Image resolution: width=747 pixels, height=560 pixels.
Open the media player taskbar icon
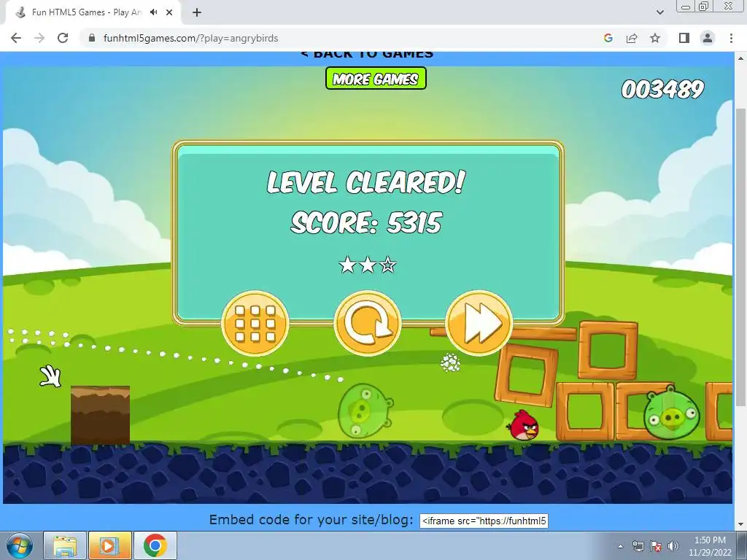click(109, 545)
